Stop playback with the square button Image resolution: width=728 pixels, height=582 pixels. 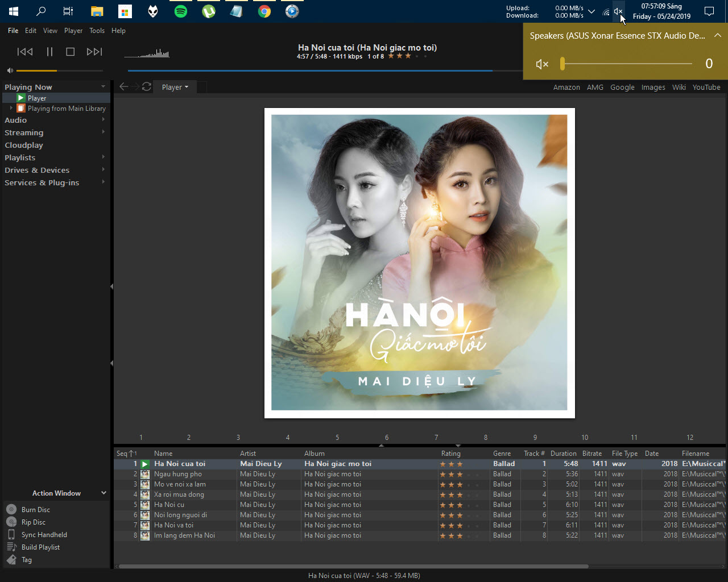71,52
